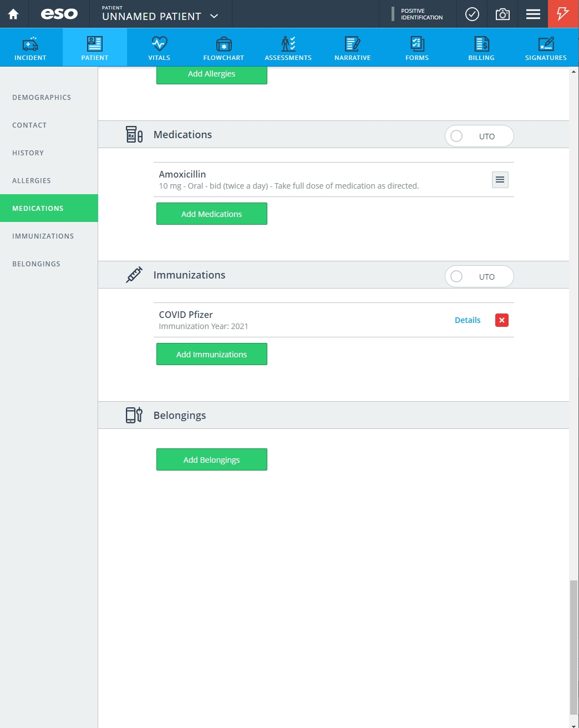Screen dimensions: 579x728
Task: Open Details for COVID Pfizer
Action: [x=468, y=320]
